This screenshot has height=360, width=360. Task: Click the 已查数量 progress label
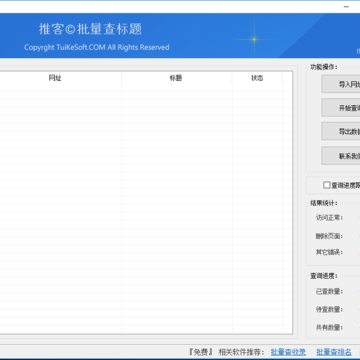tap(329, 291)
